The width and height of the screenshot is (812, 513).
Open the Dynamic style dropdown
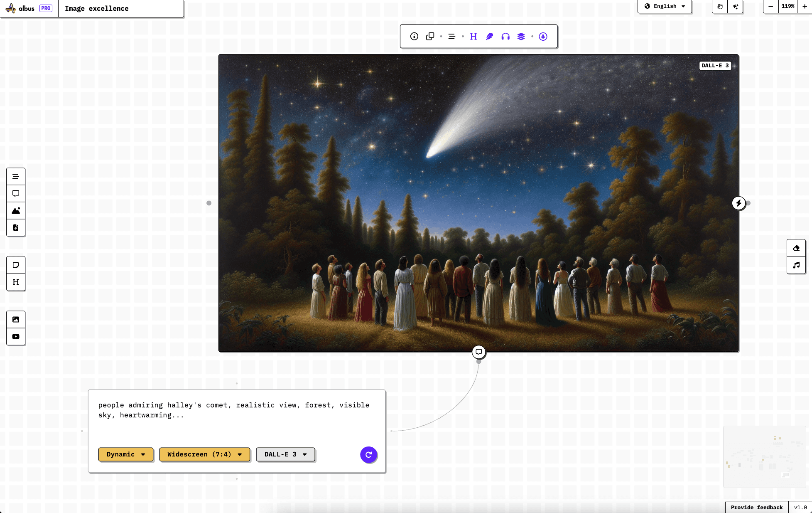pyautogui.click(x=125, y=454)
